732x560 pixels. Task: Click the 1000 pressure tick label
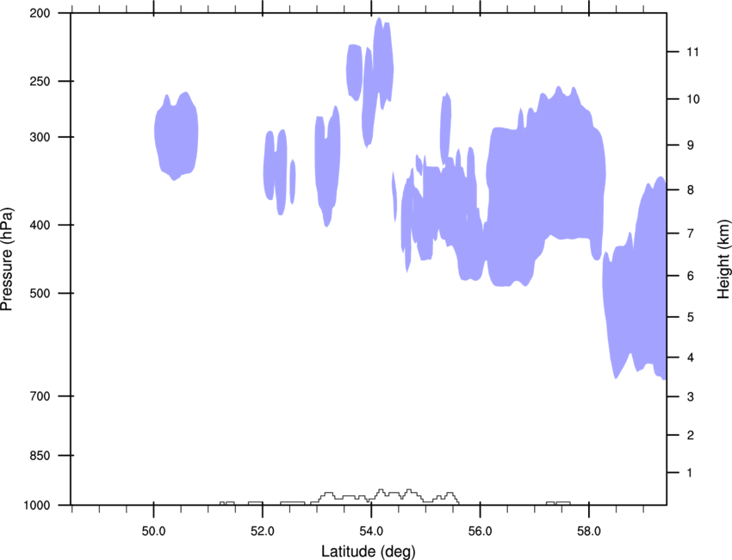36,506
